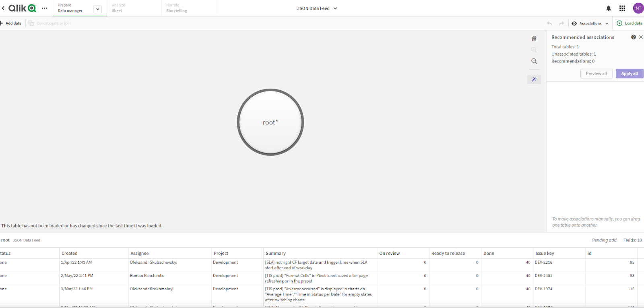Open the apps grid launcher
Image resolution: width=644 pixels, height=308 pixels.
click(x=622, y=8)
